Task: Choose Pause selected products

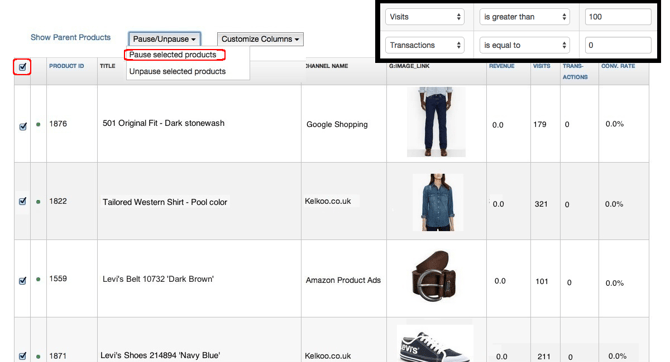Action: click(173, 55)
